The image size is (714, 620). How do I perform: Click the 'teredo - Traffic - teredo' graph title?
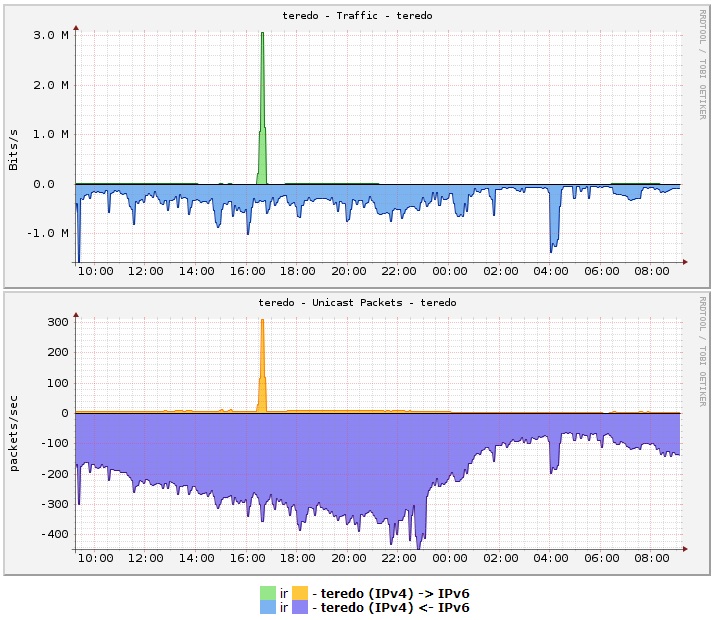coord(357,15)
